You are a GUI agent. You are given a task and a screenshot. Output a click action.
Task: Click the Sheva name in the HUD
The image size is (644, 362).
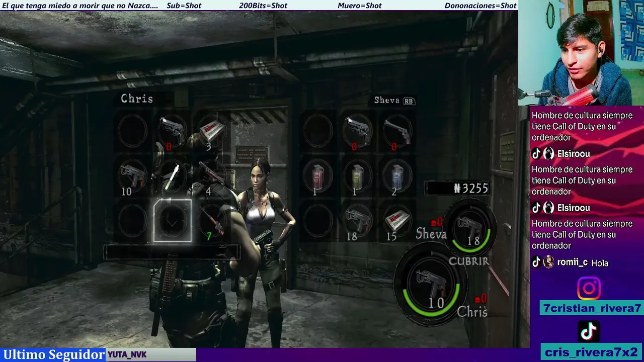coord(431,234)
